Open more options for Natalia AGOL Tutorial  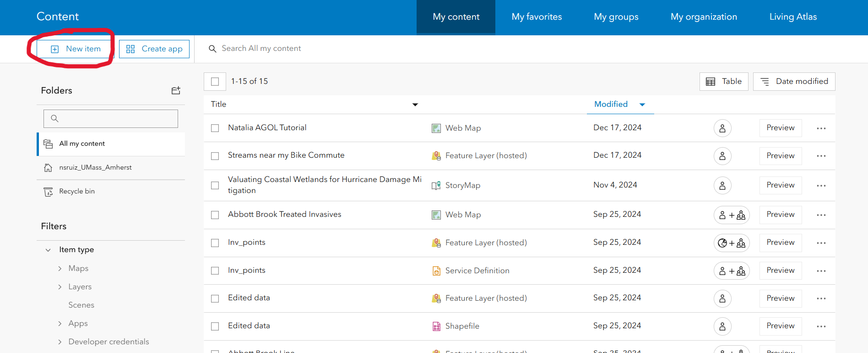821,128
